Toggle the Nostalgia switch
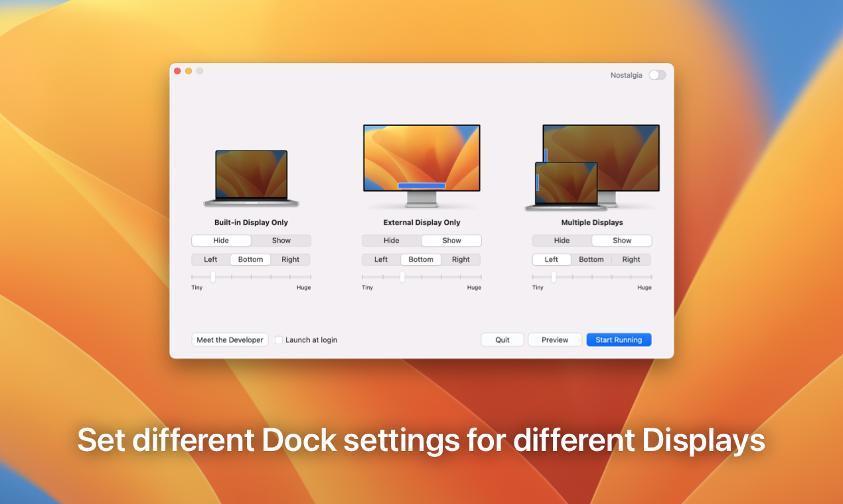Viewport: 843px width, 504px height. pos(657,75)
